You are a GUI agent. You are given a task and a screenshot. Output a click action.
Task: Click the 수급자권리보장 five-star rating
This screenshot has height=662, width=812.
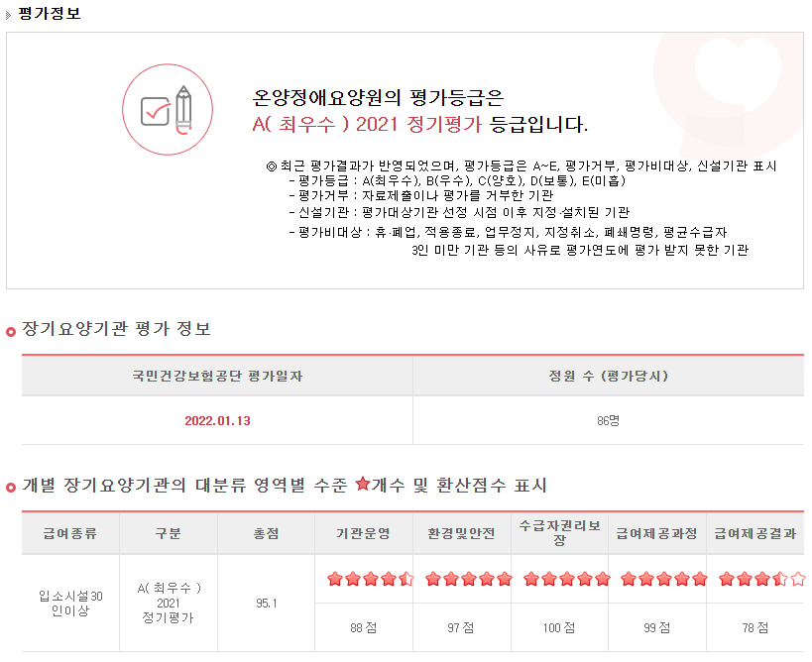click(x=566, y=579)
